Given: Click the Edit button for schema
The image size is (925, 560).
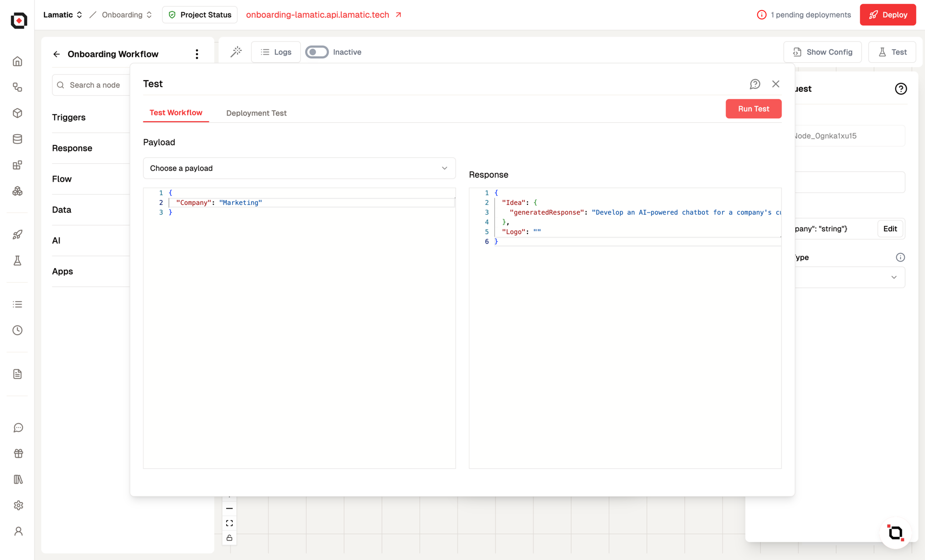Looking at the screenshot, I should click(x=890, y=229).
